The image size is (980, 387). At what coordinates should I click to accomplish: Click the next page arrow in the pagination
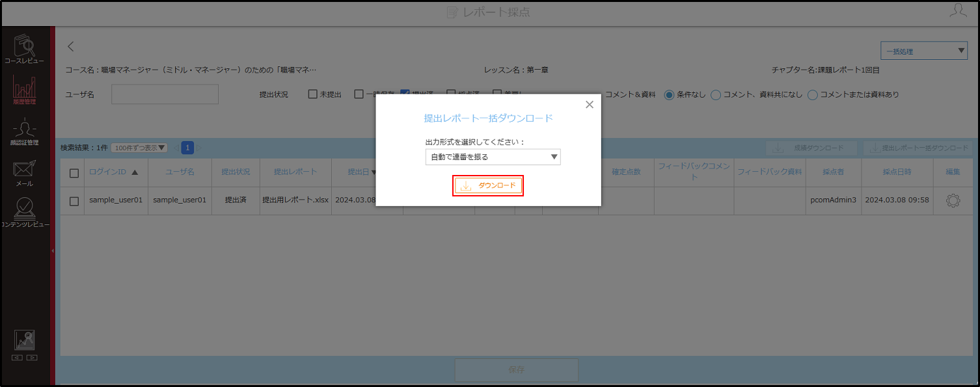tap(200, 148)
